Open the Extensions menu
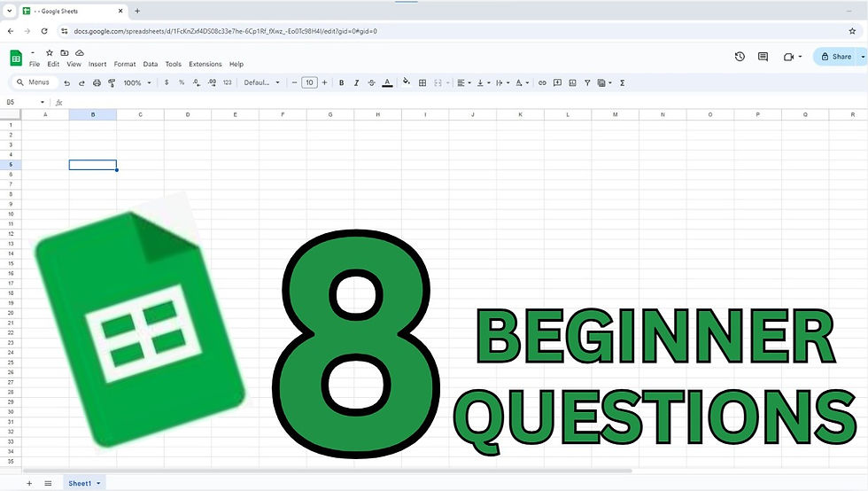Image resolution: width=868 pixels, height=491 pixels. tap(205, 65)
